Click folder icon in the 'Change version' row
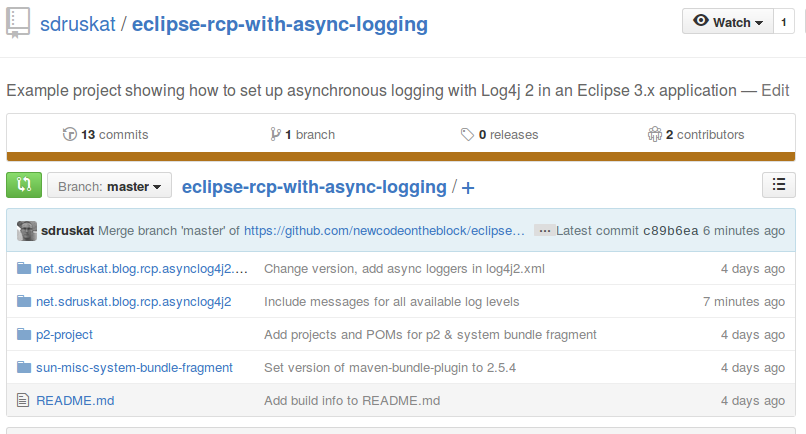This screenshot has width=806, height=434. pyautogui.click(x=24, y=268)
